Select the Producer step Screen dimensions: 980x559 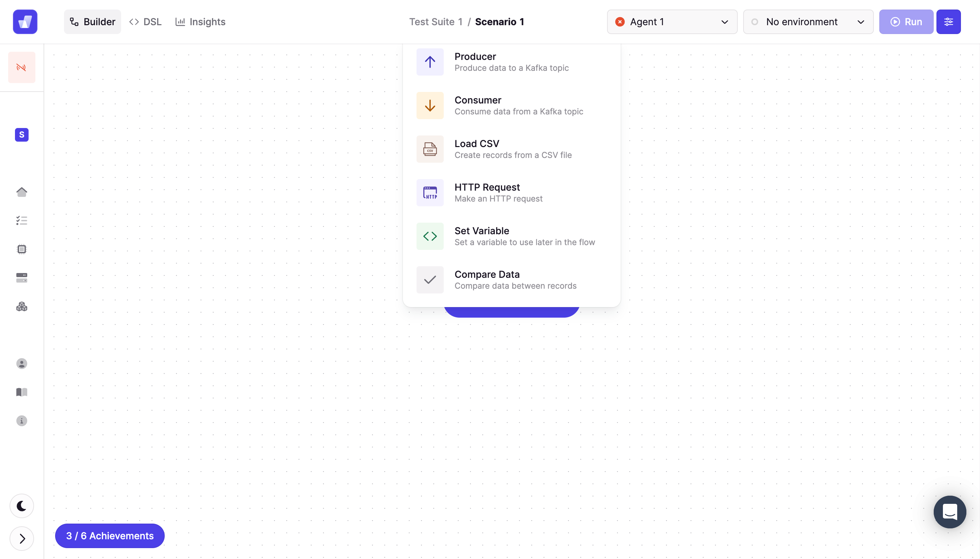[511, 62]
